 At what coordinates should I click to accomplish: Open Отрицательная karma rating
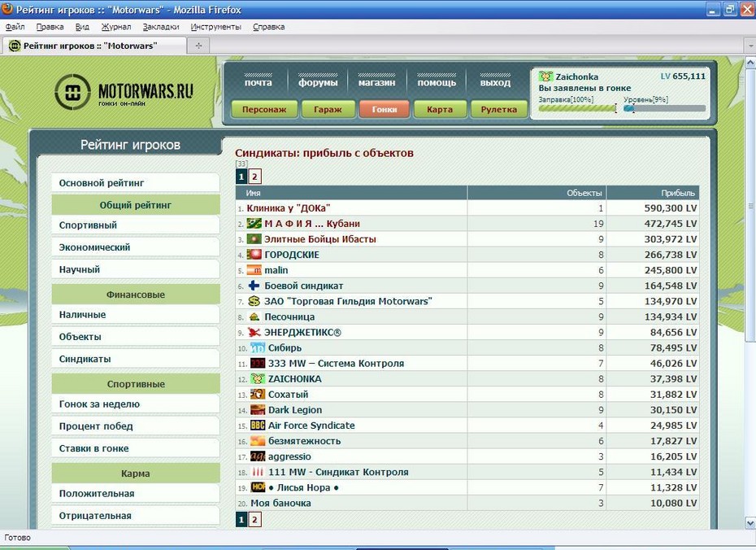(136, 516)
